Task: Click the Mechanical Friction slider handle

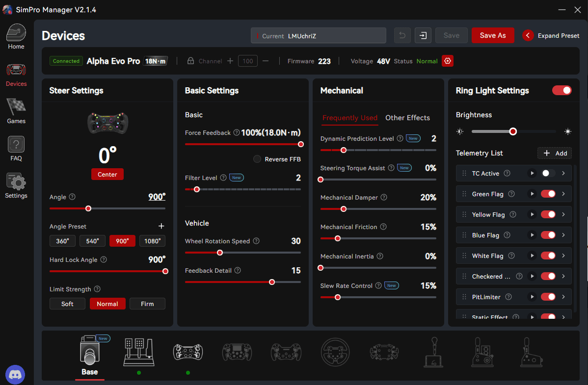Action: (x=338, y=238)
